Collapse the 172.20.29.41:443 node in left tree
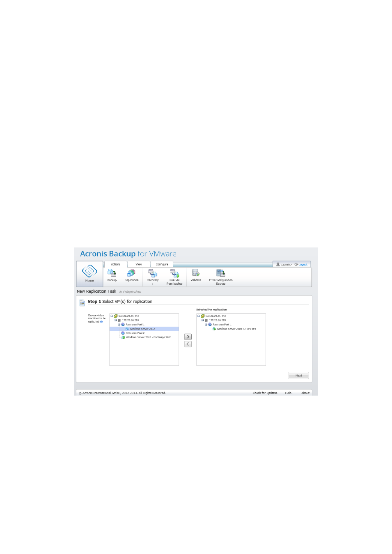The width and height of the screenshot is (392, 554). [x=111, y=316]
